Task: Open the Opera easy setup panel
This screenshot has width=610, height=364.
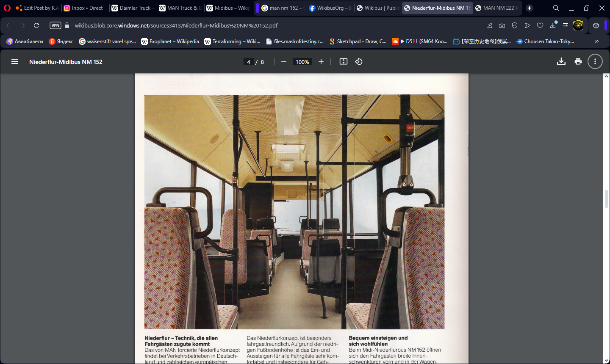Action: [566, 25]
